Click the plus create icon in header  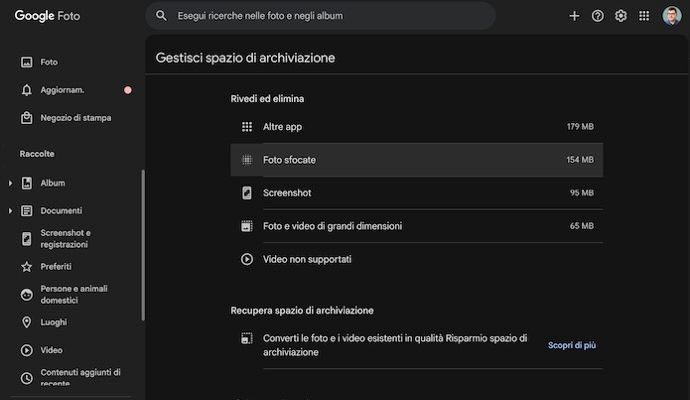click(574, 16)
